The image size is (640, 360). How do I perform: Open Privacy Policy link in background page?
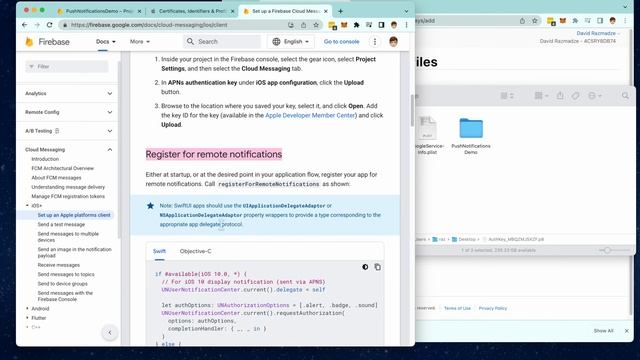(493, 308)
